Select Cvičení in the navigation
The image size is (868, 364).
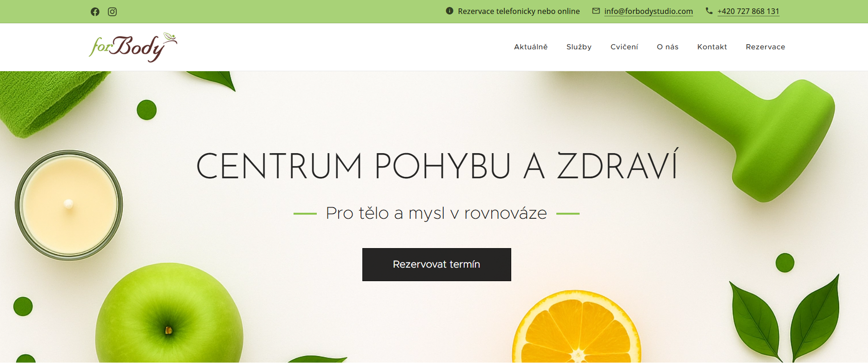624,47
